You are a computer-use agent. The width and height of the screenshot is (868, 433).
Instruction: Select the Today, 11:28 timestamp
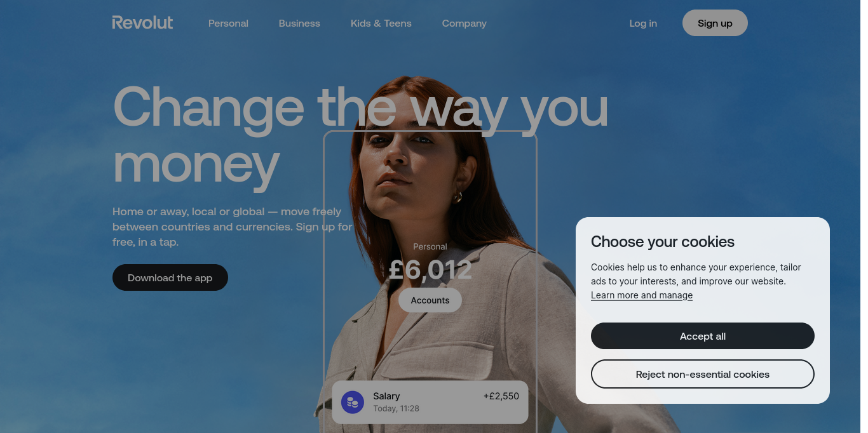[396, 408]
